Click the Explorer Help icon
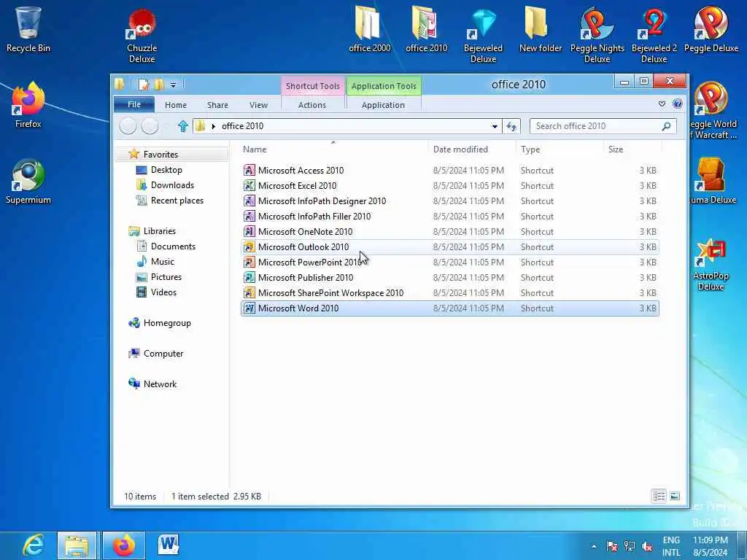Viewport: 747px width, 560px height. point(678,104)
